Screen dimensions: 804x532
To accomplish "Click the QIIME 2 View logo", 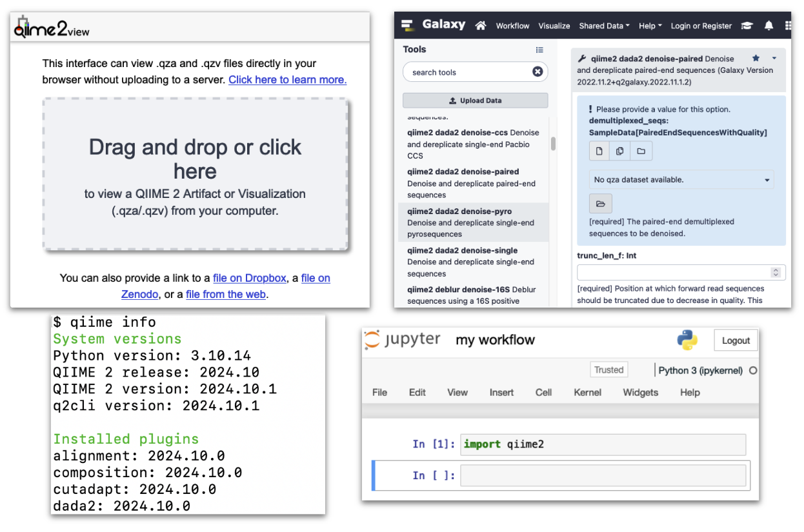I will (52, 28).
